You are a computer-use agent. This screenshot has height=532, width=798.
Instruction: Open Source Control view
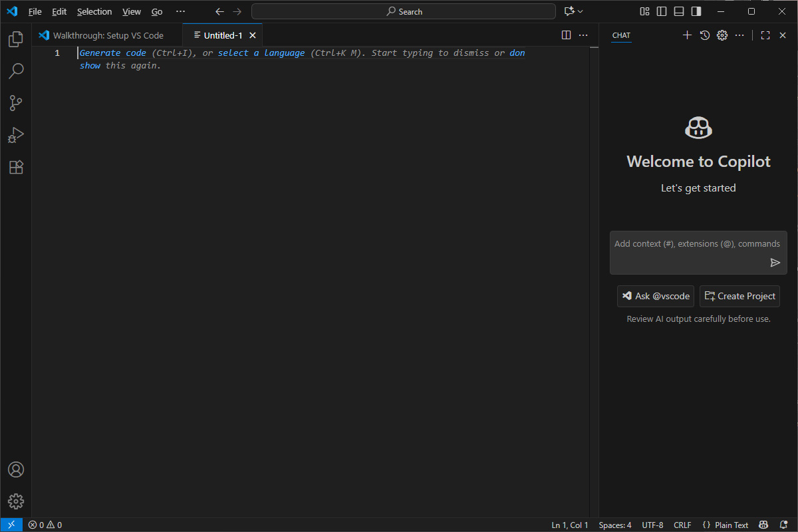(16, 103)
